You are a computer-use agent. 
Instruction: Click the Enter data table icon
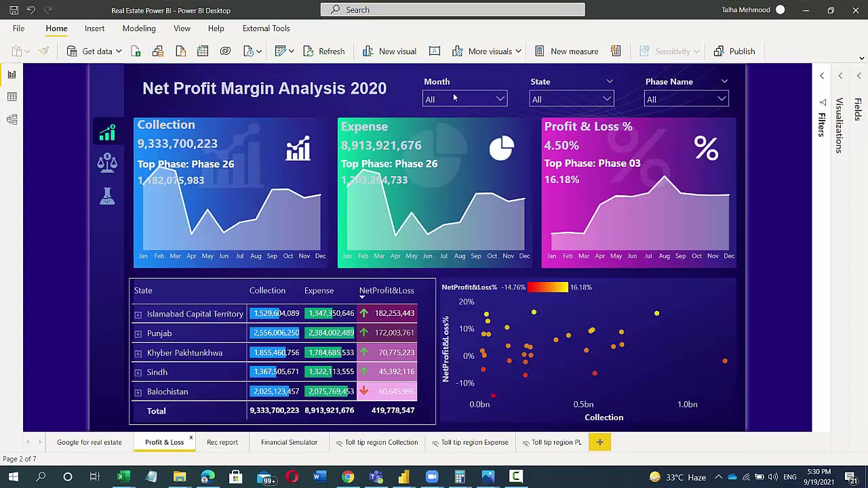click(203, 52)
